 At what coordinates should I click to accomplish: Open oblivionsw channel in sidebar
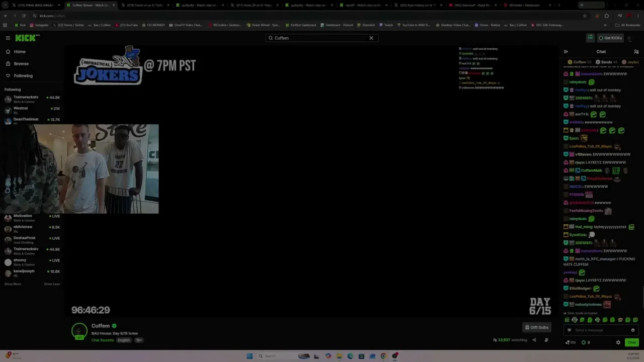tap(32, 229)
